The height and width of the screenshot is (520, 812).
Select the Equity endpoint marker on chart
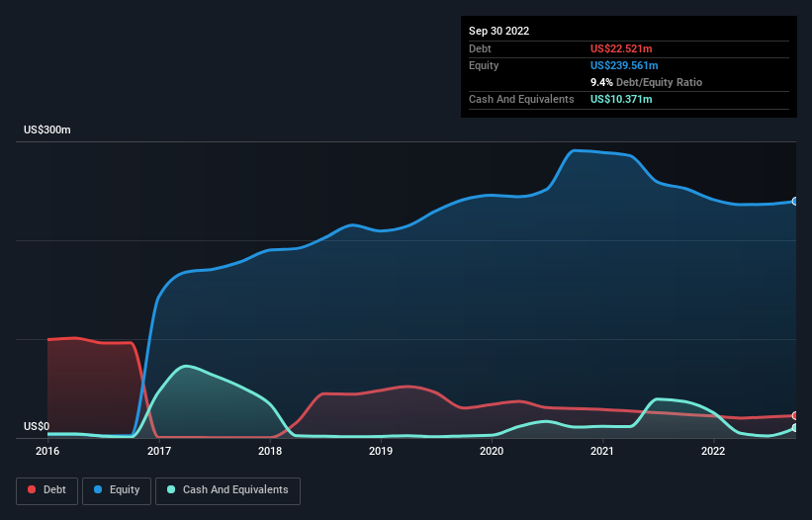(x=795, y=202)
